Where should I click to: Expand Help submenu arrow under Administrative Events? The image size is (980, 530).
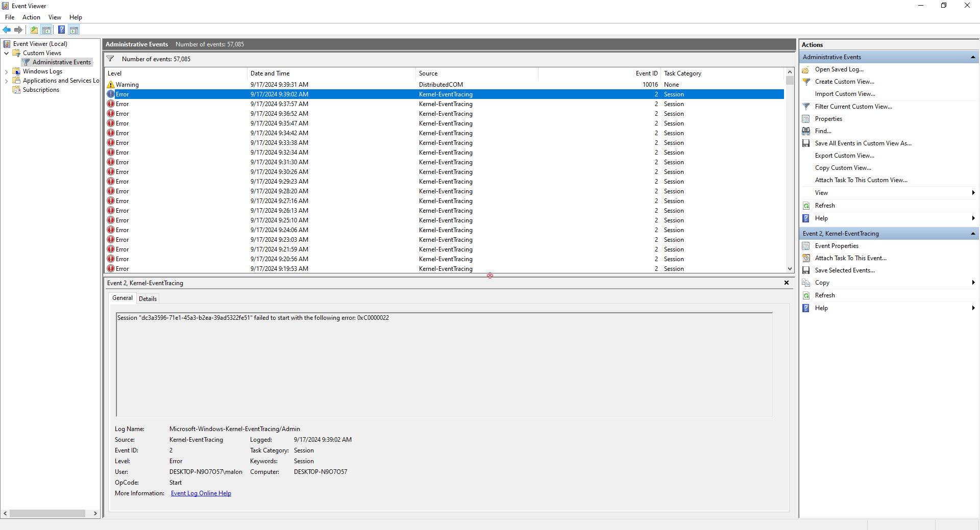[x=973, y=218]
